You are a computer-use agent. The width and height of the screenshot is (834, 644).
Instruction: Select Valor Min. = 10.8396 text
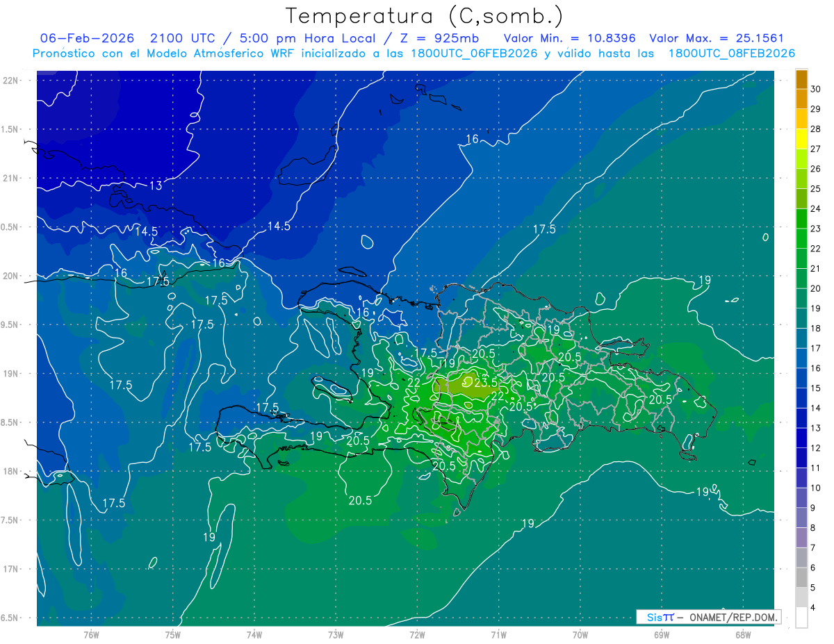pos(570,38)
